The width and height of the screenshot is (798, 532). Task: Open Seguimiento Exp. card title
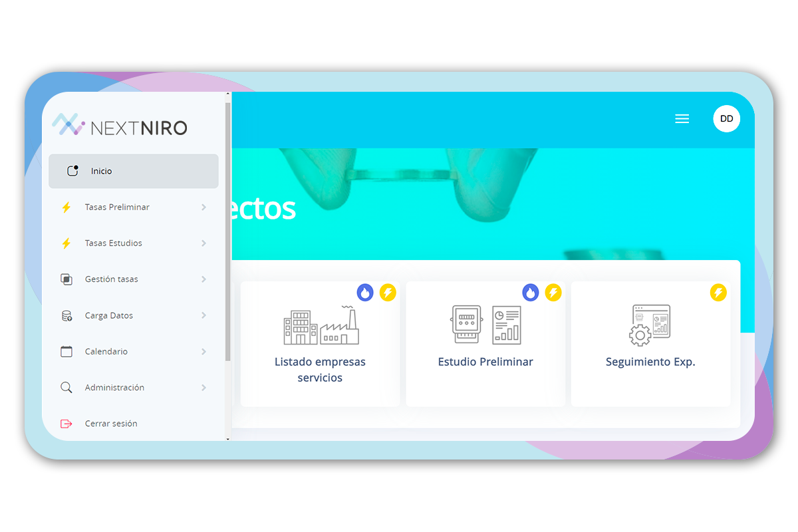[650, 362]
